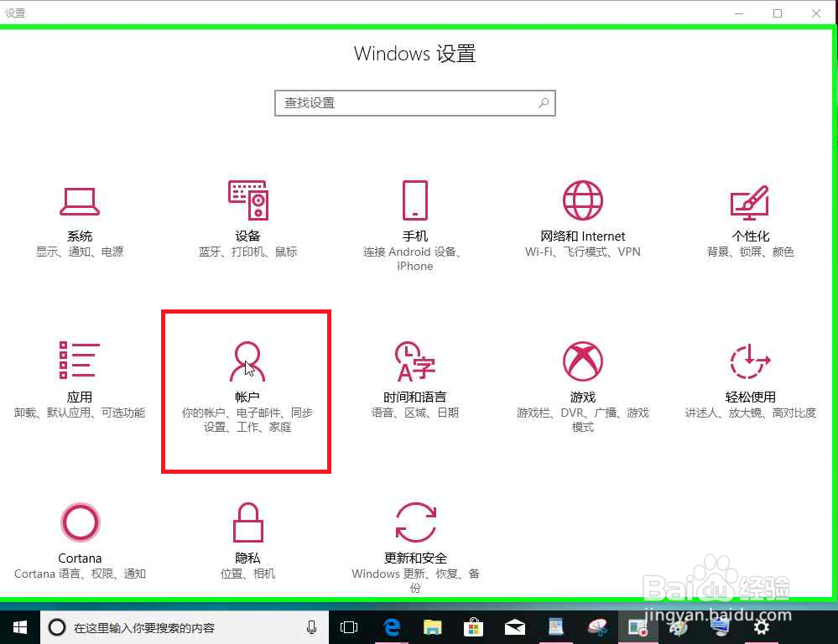
Task: Open 轻松使用 accessibility settings
Action: (750, 381)
